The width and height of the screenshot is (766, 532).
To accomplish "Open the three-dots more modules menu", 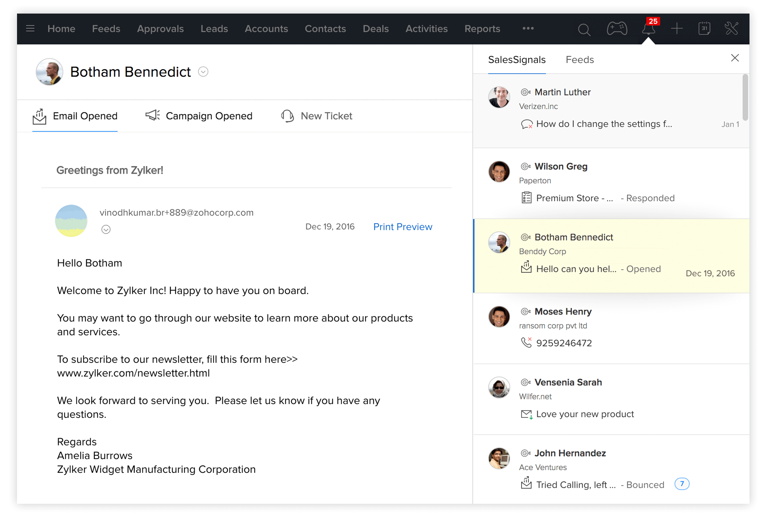I will point(528,29).
